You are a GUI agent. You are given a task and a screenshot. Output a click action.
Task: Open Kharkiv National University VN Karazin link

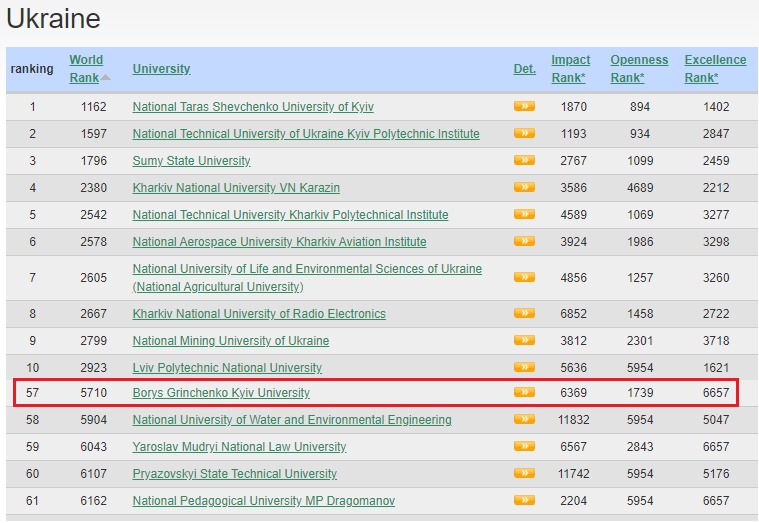point(236,188)
